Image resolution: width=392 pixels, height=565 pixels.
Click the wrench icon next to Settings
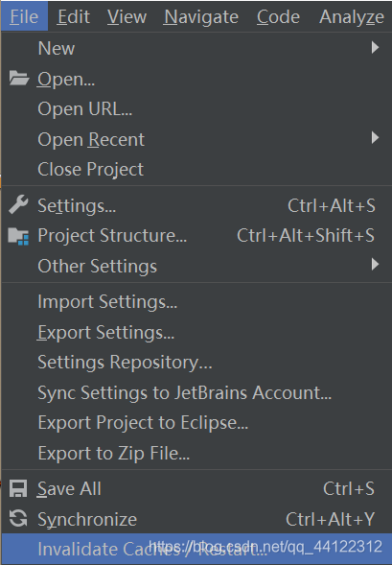pos(18,204)
